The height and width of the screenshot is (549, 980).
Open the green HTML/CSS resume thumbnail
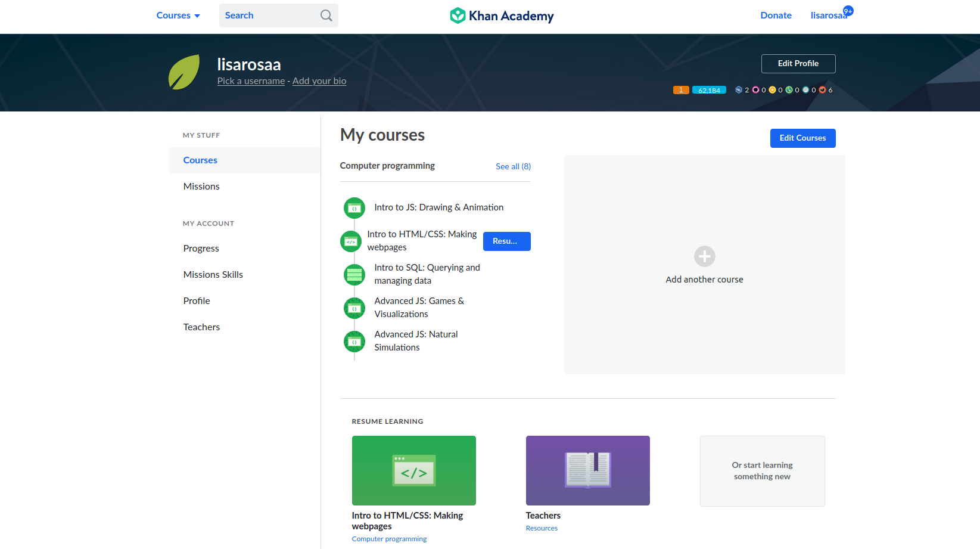point(414,470)
